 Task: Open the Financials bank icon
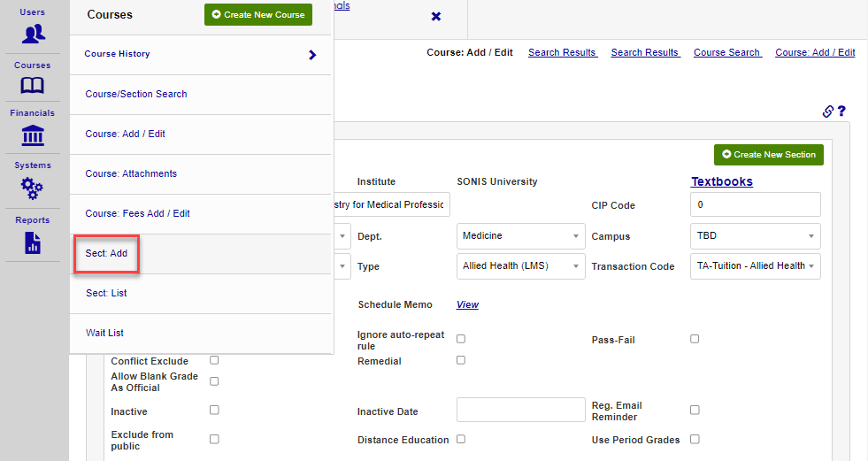(x=33, y=135)
